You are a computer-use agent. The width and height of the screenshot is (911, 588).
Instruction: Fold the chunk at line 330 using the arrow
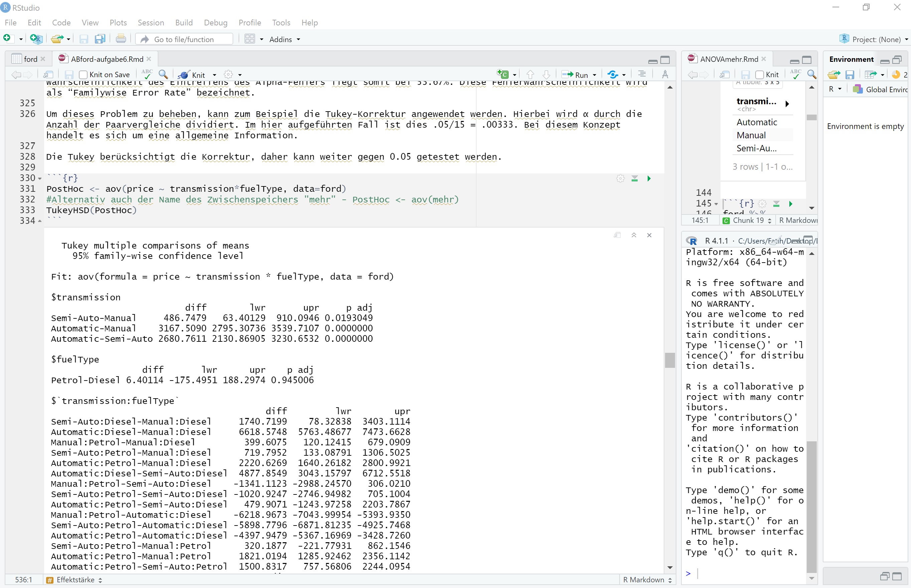point(40,179)
